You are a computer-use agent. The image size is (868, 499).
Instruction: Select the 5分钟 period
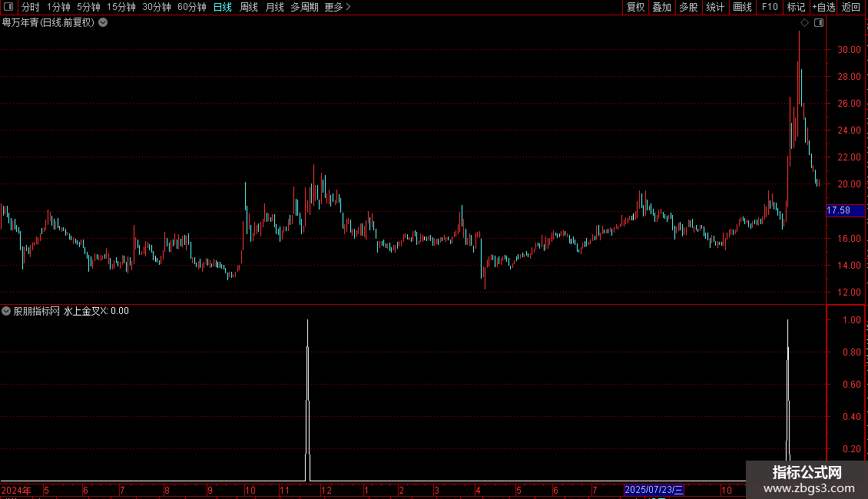tap(88, 7)
